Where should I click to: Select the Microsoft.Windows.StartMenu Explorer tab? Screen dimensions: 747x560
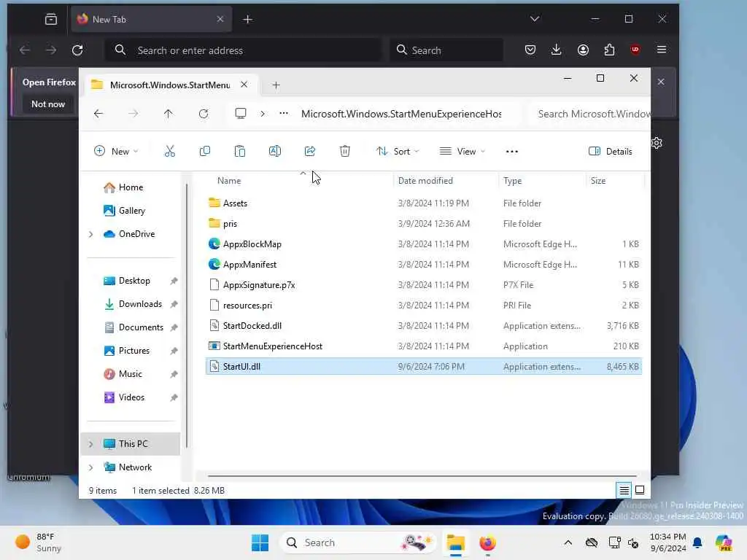pos(169,85)
